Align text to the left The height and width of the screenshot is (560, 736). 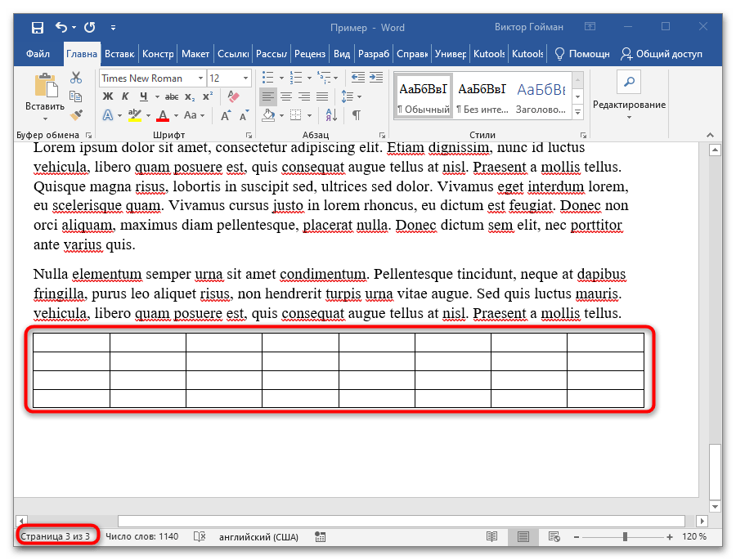(x=268, y=96)
